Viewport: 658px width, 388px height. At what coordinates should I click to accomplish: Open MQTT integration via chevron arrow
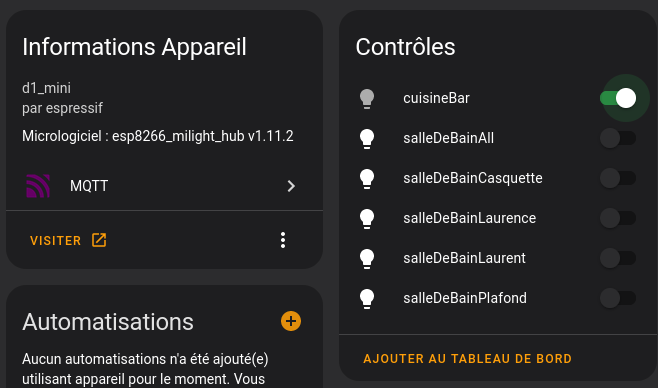pos(291,186)
